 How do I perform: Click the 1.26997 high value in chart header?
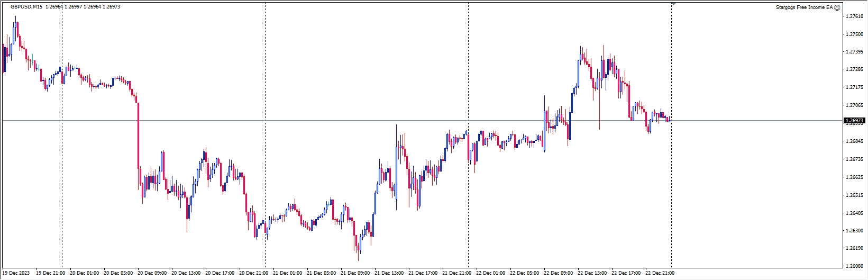coord(74,7)
